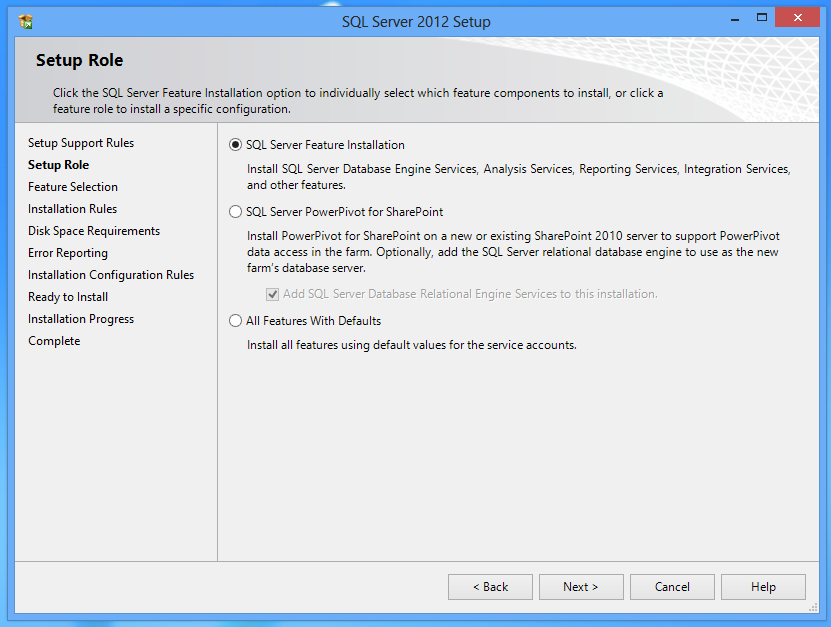Viewport: 831px width, 627px height.
Task: Click the Setup Role page heading
Action: [x=79, y=60]
